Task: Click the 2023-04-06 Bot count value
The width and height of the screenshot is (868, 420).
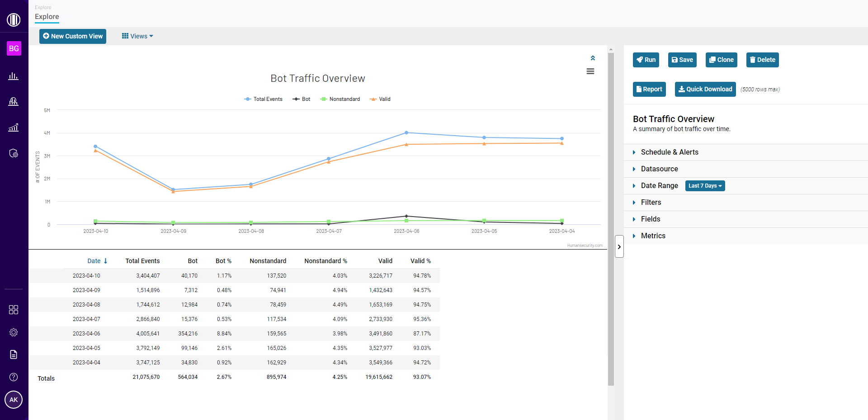Action: (x=188, y=333)
